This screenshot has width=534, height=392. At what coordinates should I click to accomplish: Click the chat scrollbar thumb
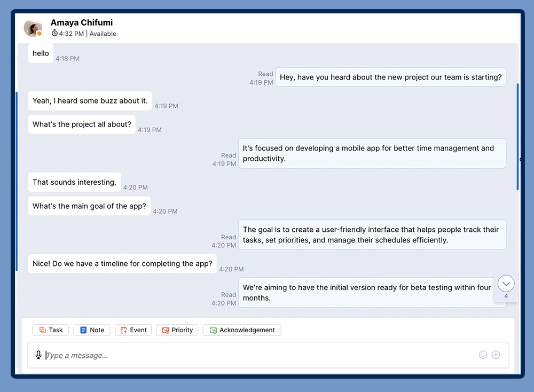tap(517, 137)
